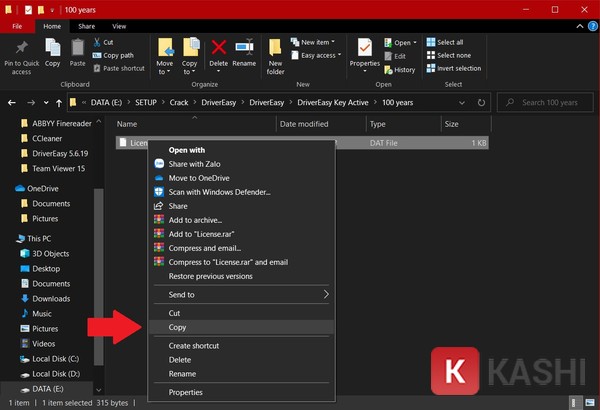Image resolution: width=600 pixels, height=410 pixels.
Task: Select This PC in the navigation pane
Action: click(x=33, y=238)
